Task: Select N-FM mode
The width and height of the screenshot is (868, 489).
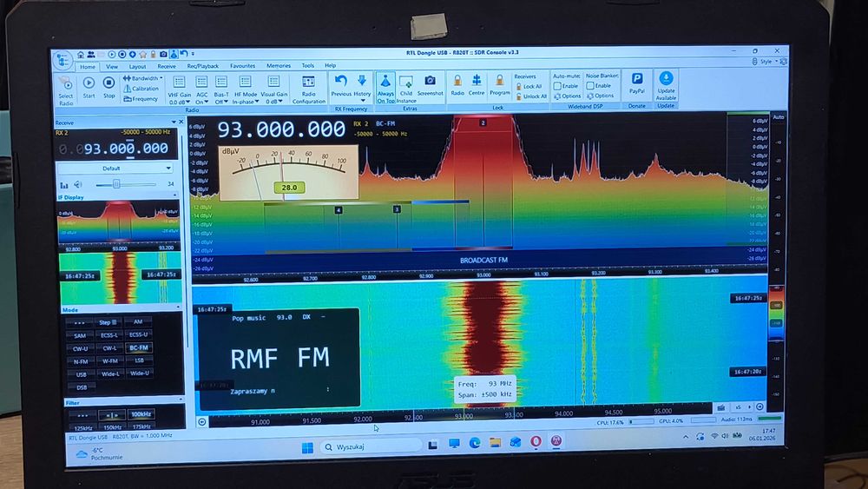Action: [x=81, y=361]
